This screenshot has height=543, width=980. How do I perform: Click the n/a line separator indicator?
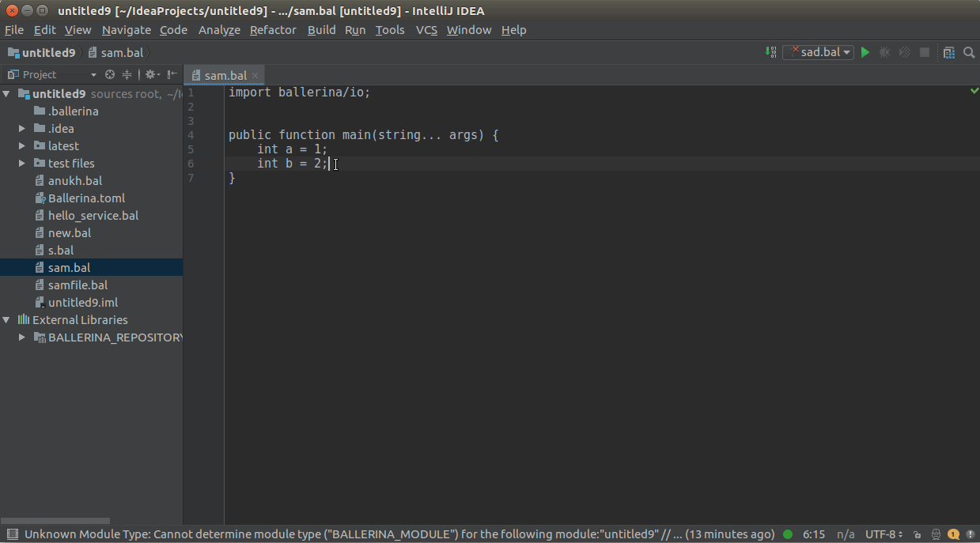tap(846, 534)
